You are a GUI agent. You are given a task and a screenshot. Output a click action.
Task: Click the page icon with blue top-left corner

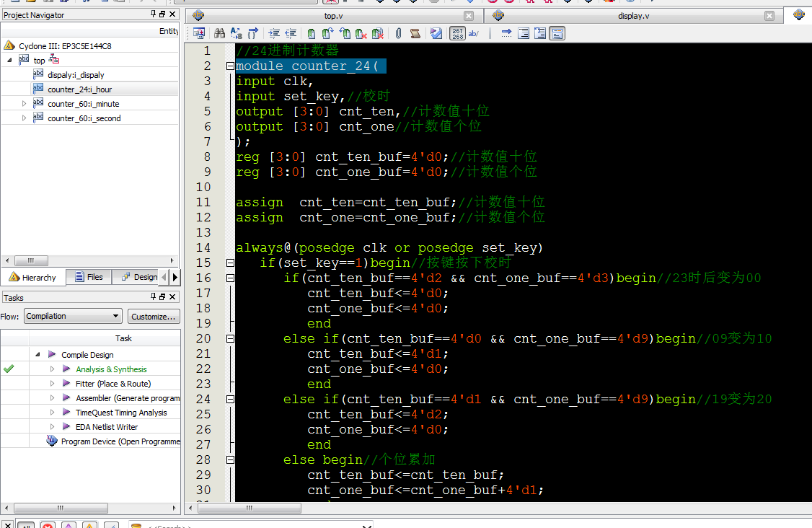[x=540, y=34]
